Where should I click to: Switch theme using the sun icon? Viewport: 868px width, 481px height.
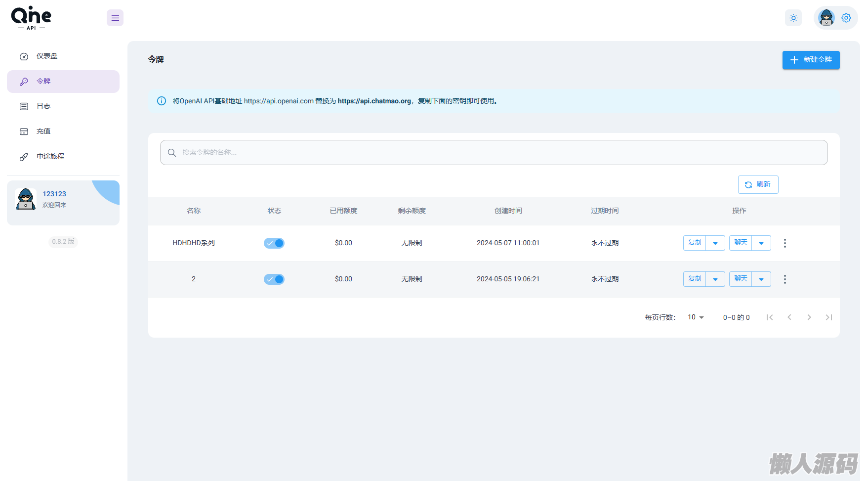[x=793, y=18]
